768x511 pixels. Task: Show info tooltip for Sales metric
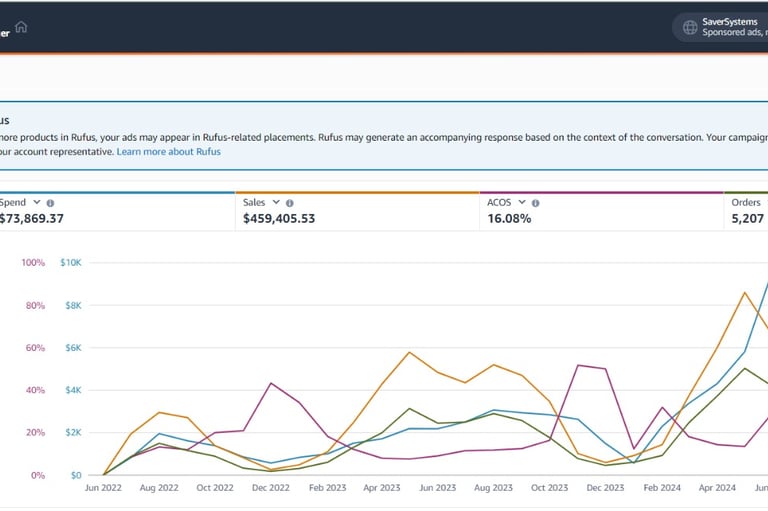tap(290, 202)
